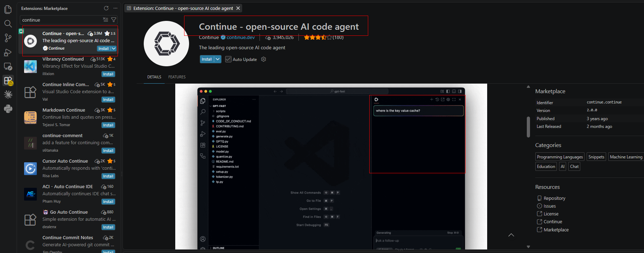Select the Programming Languages category

(x=560, y=157)
